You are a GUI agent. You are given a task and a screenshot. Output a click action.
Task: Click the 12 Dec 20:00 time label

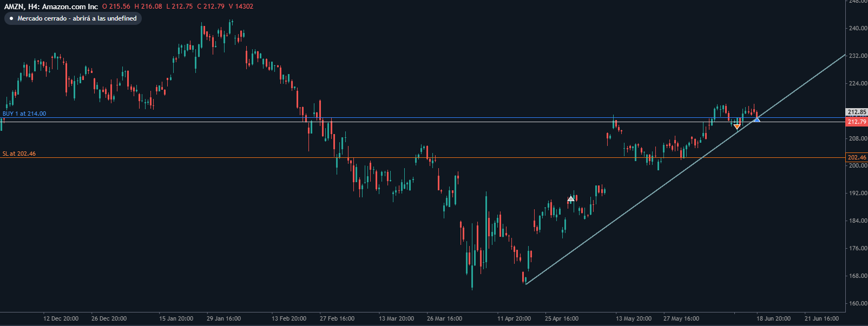click(61, 318)
